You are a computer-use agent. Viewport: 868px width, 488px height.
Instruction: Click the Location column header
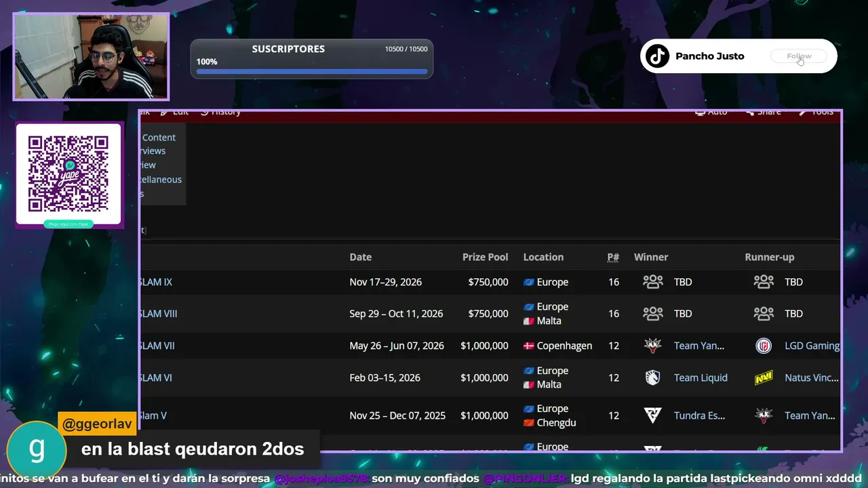coord(543,257)
